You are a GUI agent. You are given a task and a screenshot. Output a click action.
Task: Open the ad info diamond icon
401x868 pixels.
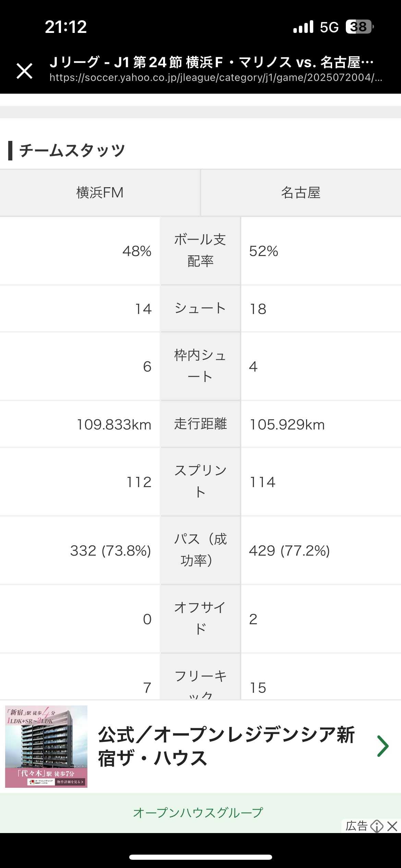tap(377, 826)
